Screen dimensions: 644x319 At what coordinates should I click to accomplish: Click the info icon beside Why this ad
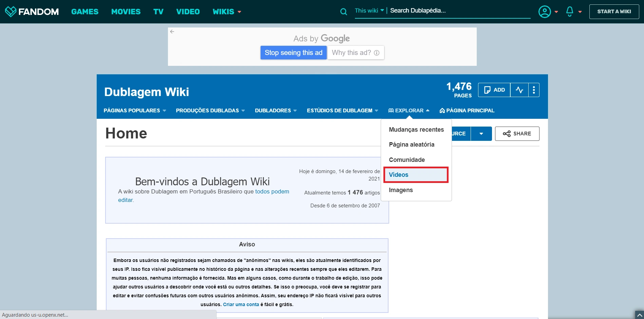coord(377,53)
